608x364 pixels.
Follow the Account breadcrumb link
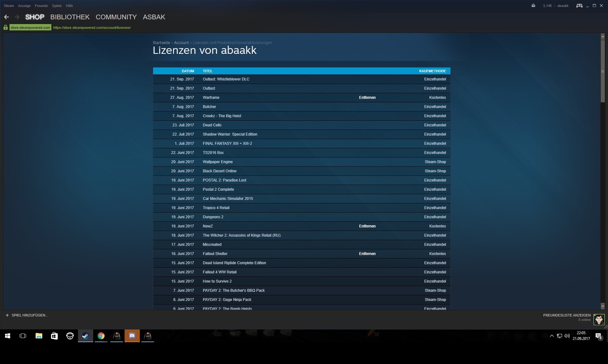point(181,43)
